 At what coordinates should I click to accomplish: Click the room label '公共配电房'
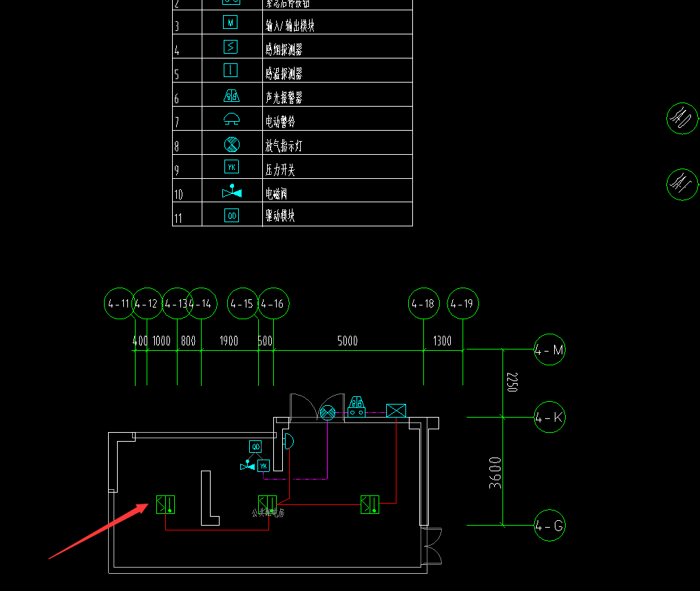tap(268, 513)
